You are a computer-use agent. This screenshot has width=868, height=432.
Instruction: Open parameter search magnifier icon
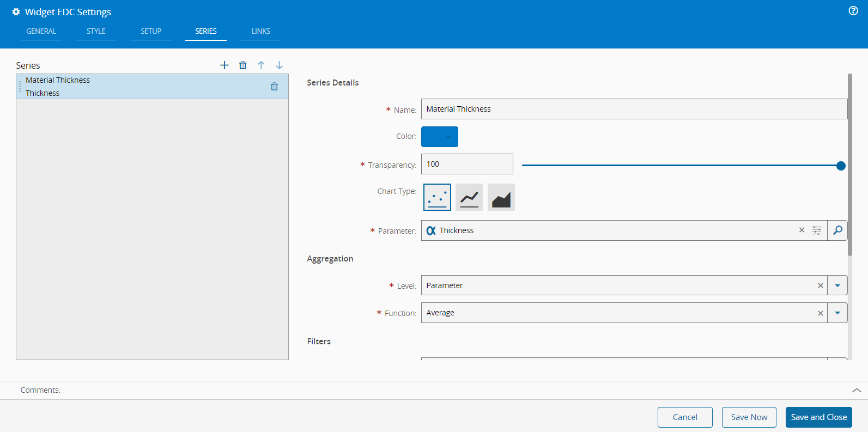click(837, 230)
